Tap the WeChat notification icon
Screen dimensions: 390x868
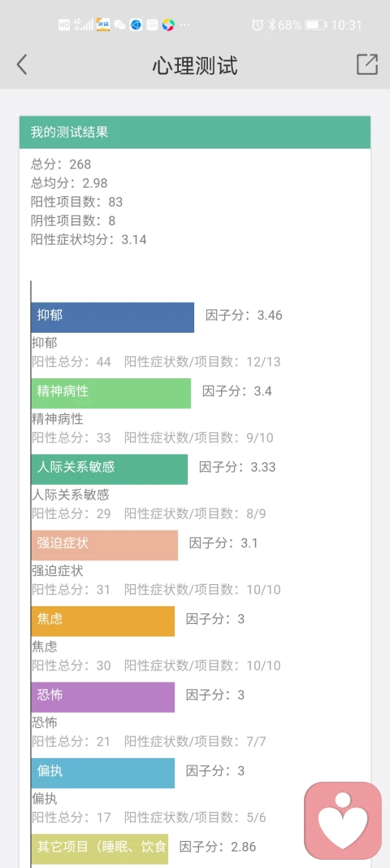point(119,25)
